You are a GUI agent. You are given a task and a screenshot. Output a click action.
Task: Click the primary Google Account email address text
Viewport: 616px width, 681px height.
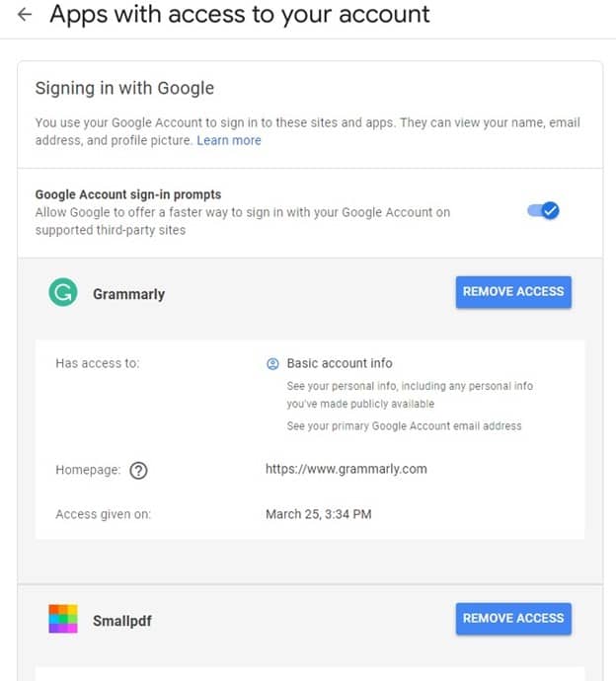coord(404,426)
